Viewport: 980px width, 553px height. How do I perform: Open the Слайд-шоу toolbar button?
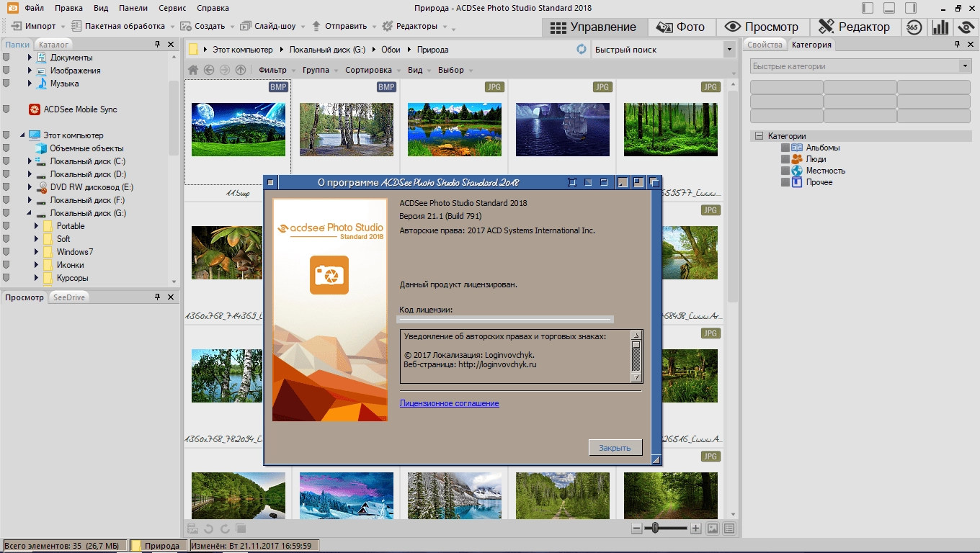tap(269, 26)
